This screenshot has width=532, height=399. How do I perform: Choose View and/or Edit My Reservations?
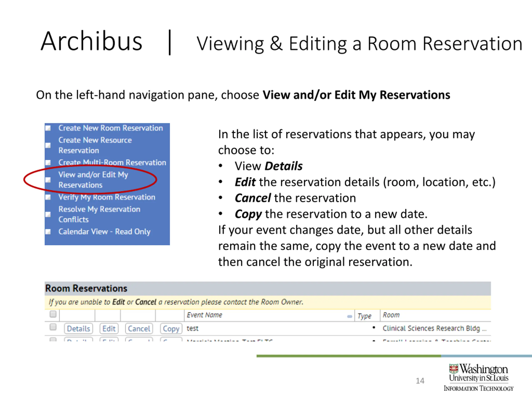click(93, 180)
